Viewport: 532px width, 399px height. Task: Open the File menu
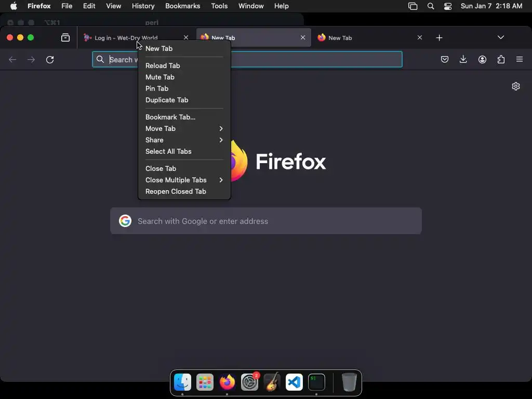click(67, 6)
